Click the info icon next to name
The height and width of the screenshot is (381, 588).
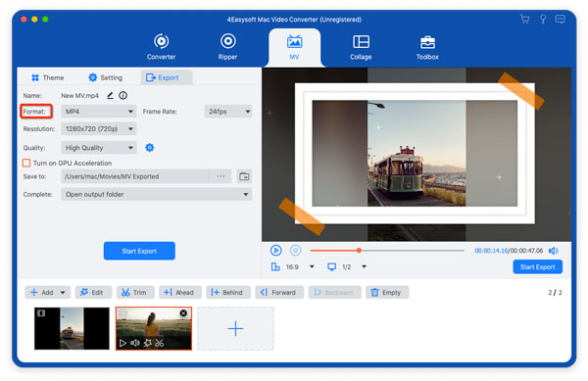point(123,96)
